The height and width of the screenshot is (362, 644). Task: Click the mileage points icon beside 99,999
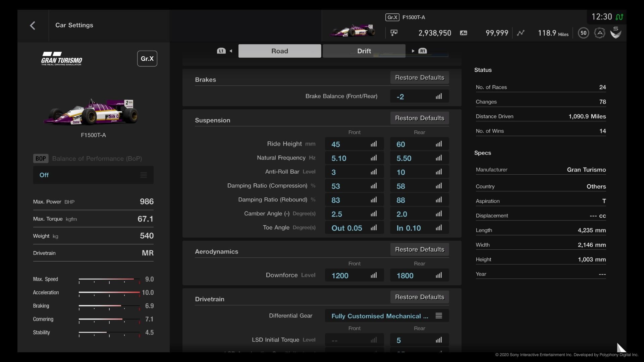(464, 33)
